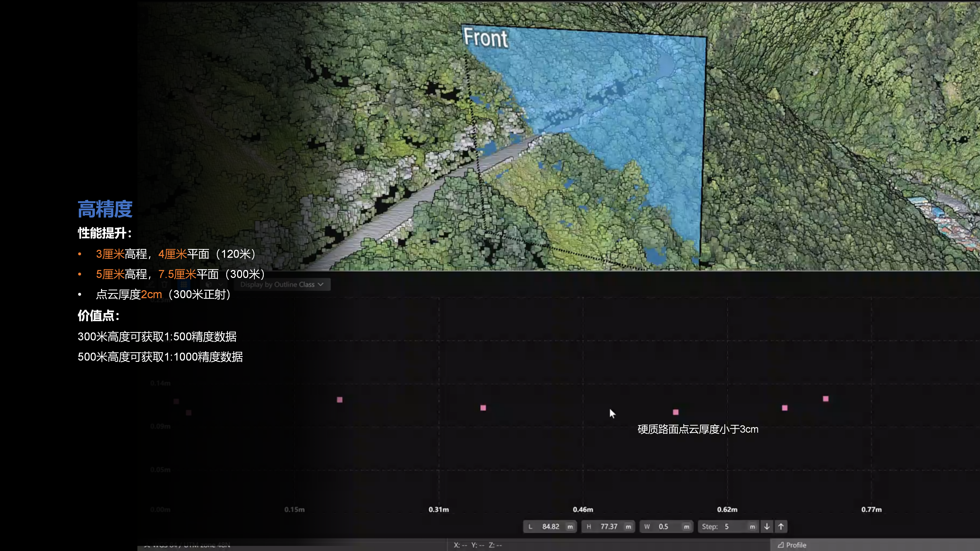Click the trash delete icon in profile toolbar
Image resolution: width=980 pixels, height=551 pixels.
165,284
